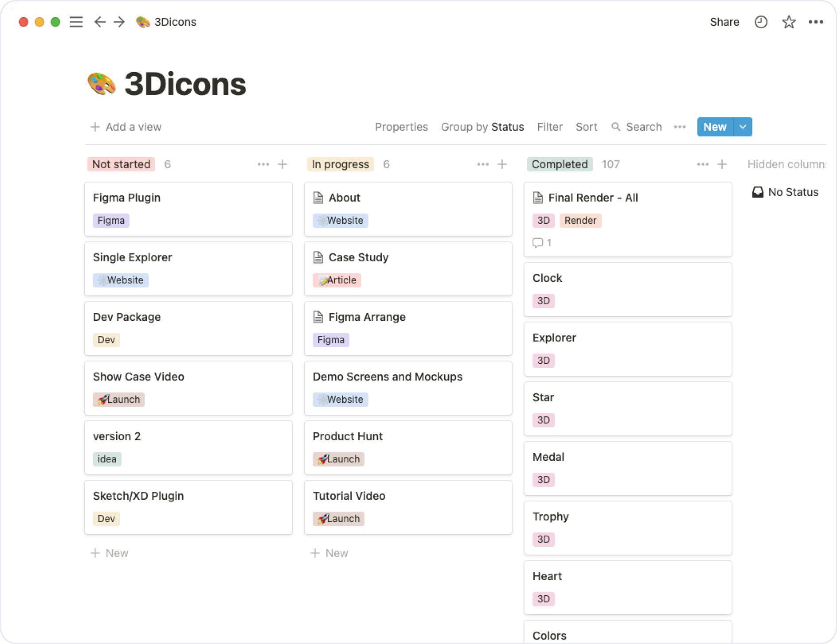This screenshot has height=644, width=837.
Task: Open the New button dropdown chevron
Action: (x=742, y=127)
